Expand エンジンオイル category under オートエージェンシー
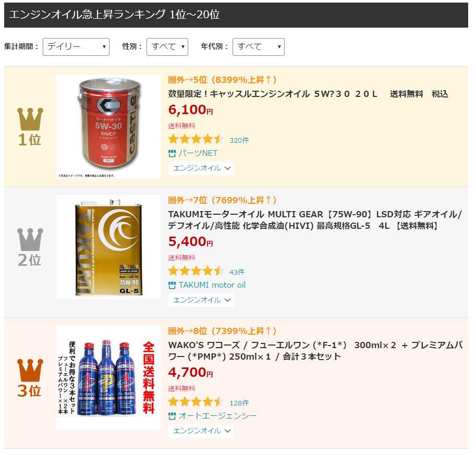 [x=201, y=431]
